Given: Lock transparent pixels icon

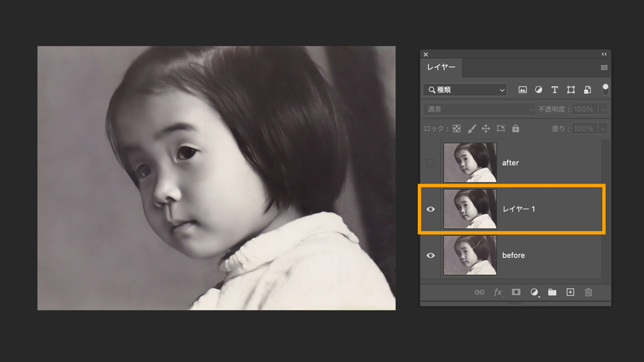Looking at the screenshot, I should point(457,129).
